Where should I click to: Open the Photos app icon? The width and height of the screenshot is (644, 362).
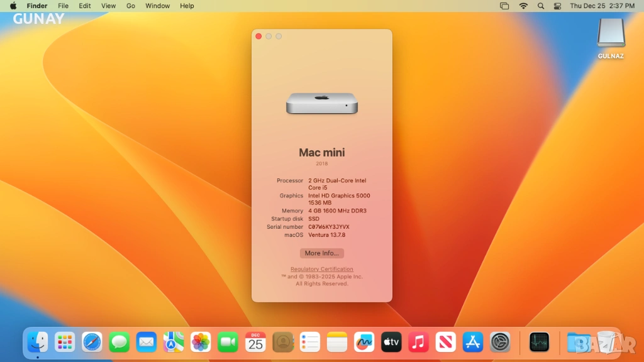[x=201, y=342]
